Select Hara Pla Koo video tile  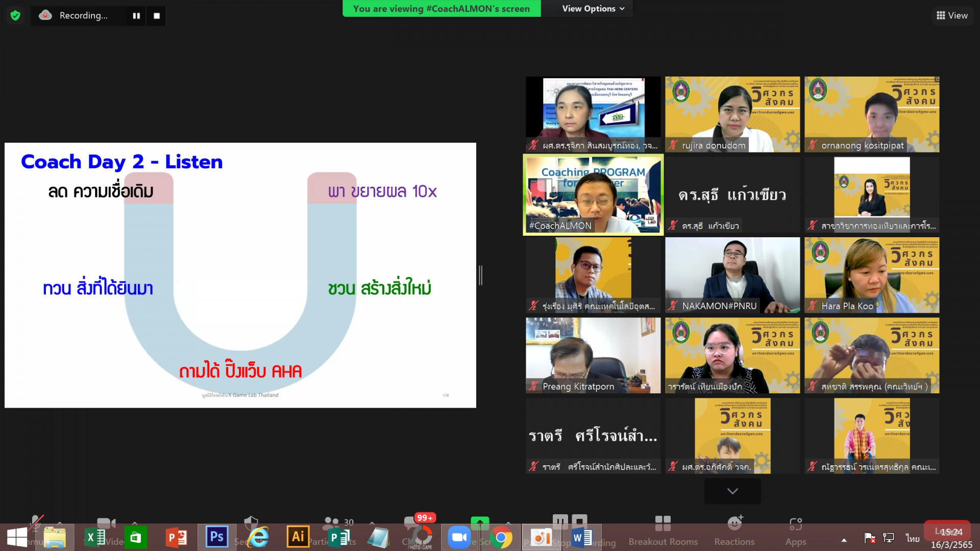pyautogui.click(x=872, y=275)
